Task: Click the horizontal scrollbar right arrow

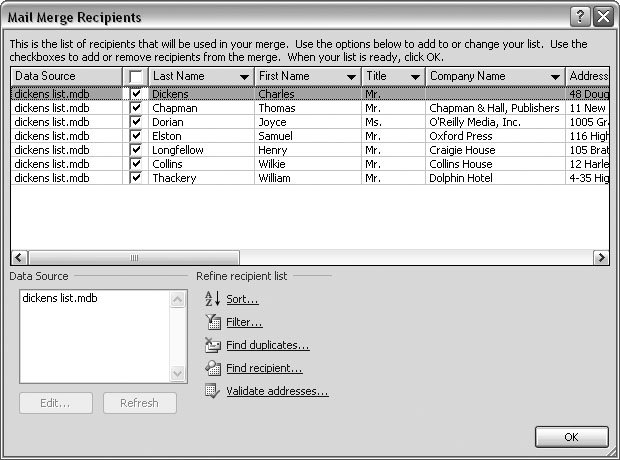Action: (x=601, y=258)
